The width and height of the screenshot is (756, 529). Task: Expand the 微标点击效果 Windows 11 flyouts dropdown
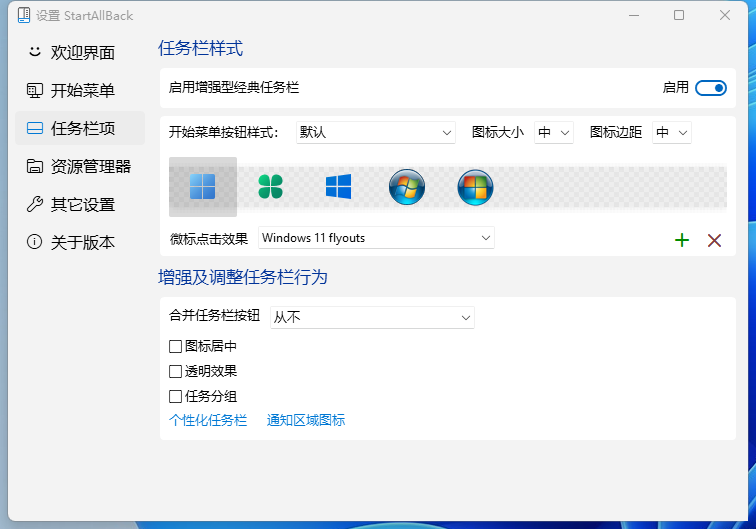click(x=376, y=238)
